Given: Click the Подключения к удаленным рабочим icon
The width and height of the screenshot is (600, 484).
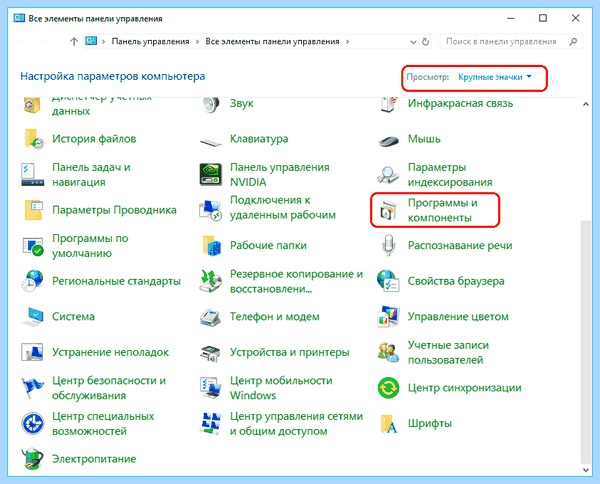Looking at the screenshot, I should tap(210, 210).
